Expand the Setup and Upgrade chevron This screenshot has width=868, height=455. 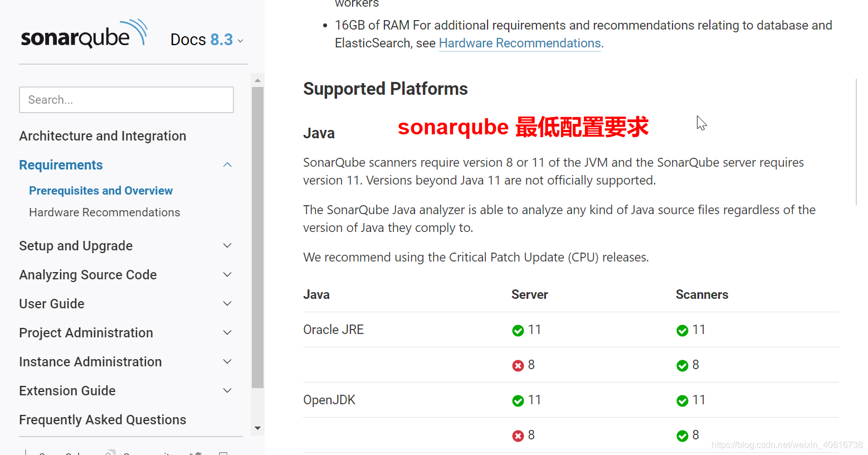pos(227,245)
